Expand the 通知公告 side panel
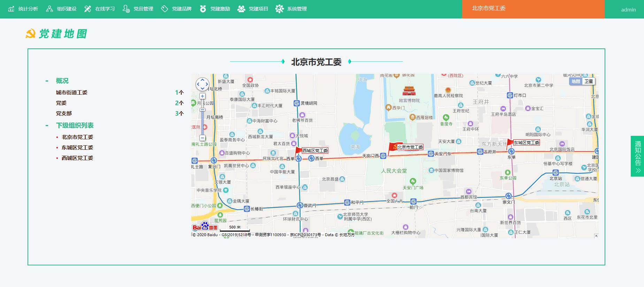The width and height of the screenshot is (644, 287). click(x=638, y=156)
